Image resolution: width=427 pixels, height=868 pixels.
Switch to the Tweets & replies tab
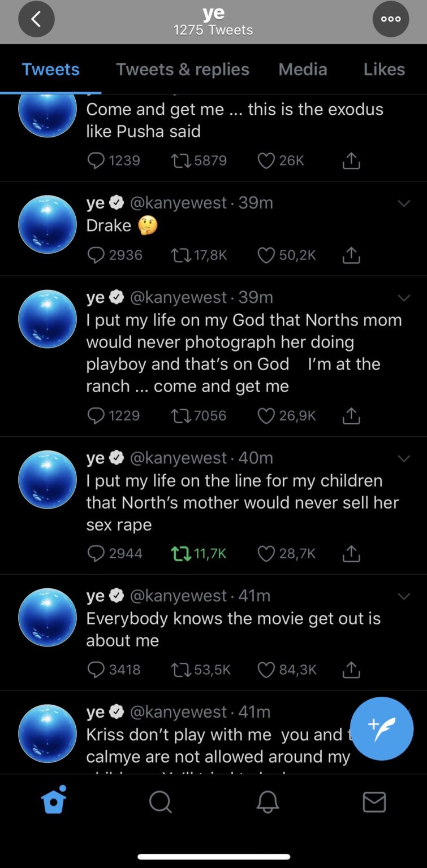[182, 69]
